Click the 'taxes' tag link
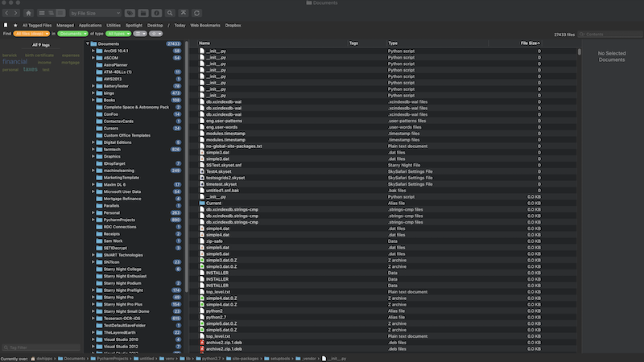 [31, 69]
